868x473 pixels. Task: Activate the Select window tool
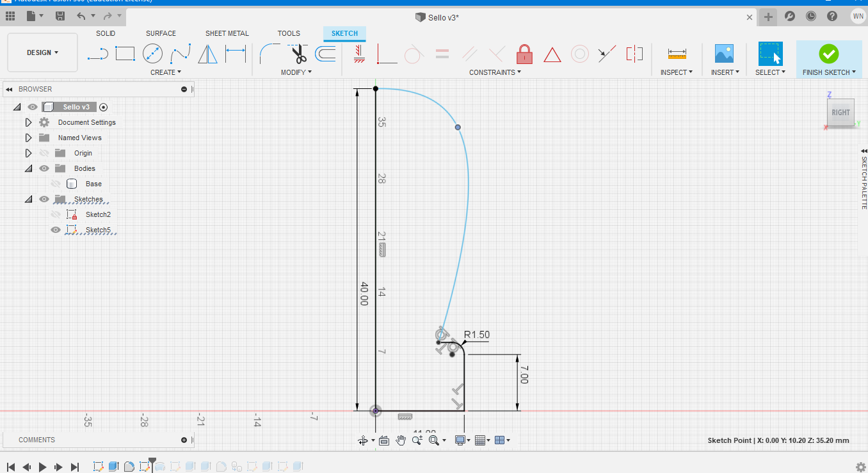click(770, 54)
